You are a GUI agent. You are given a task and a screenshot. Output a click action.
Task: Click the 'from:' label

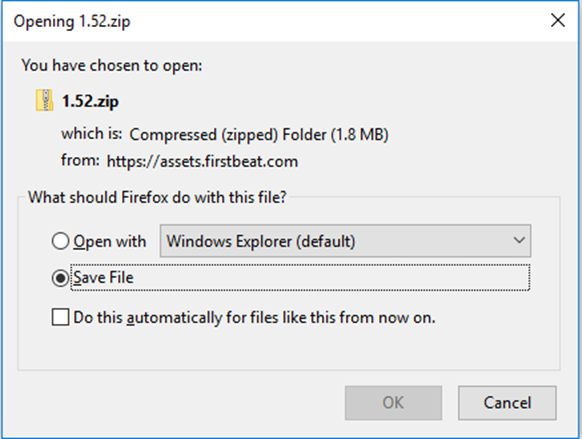(x=80, y=161)
